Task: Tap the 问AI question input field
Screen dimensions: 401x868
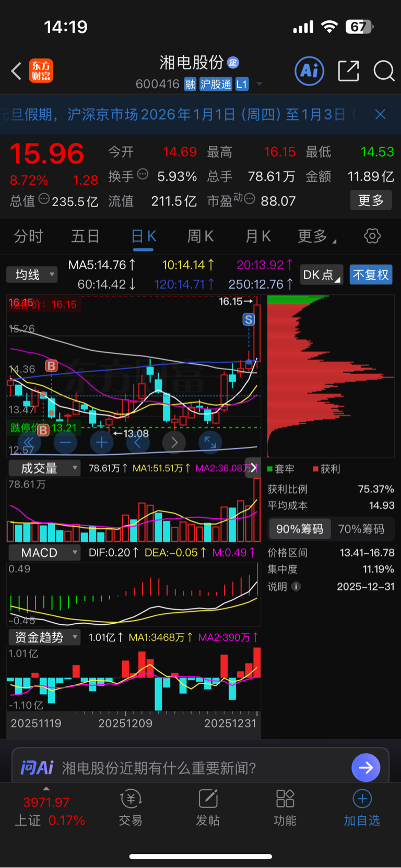Action: point(200,767)
